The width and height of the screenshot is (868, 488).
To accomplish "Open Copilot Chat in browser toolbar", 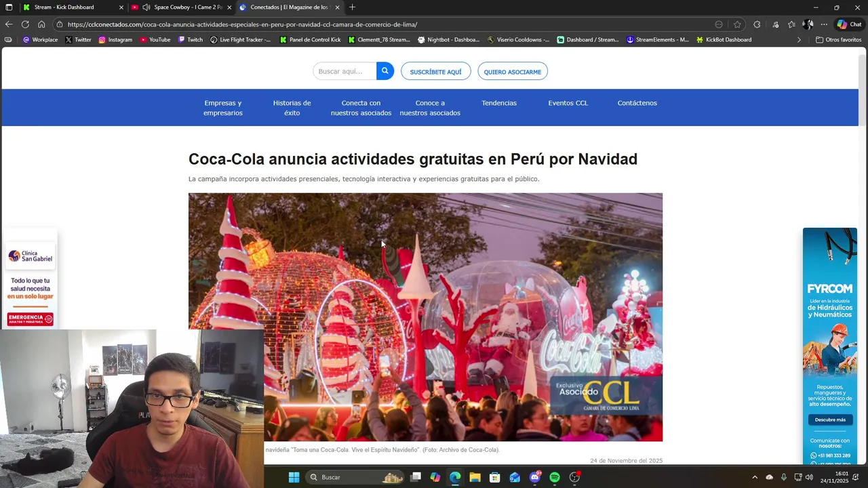I will coord(849,24).
